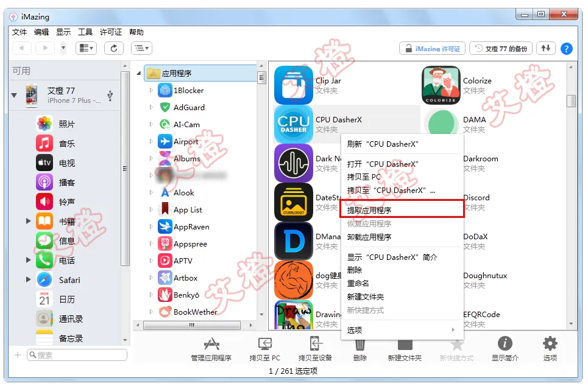
Task: Expand the Alook tree node
Action: click(x=151, y=192)
